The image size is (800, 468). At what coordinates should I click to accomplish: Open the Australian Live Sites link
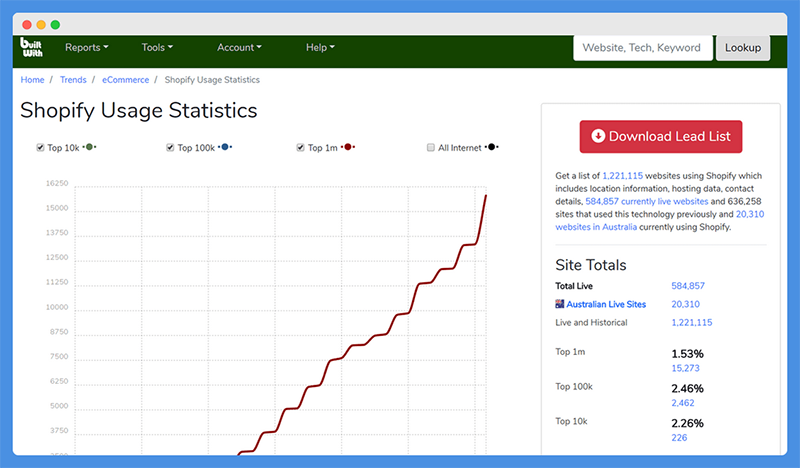[606, 304]
